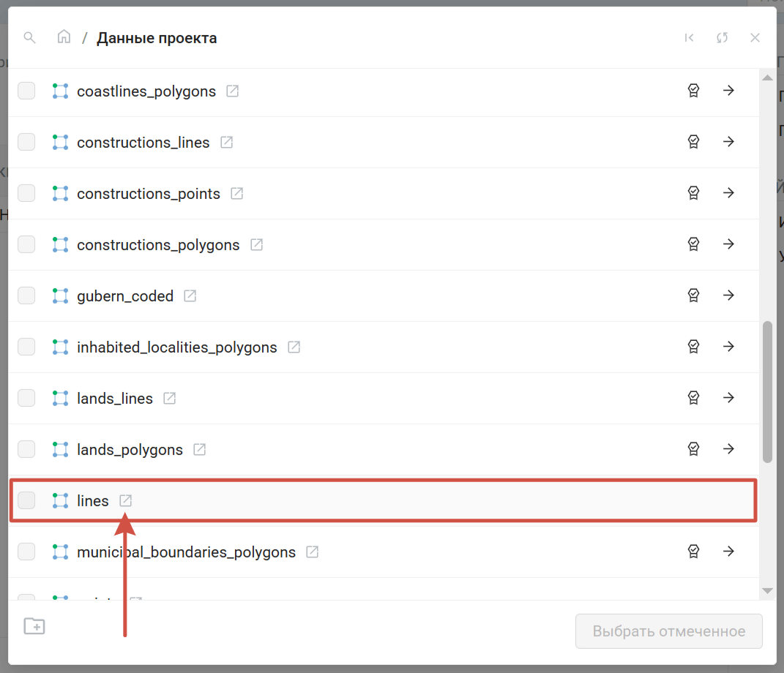Open lands_lines using its right arrow
The height and width of the screenshot is (673, 784).
tap(728, 398)
